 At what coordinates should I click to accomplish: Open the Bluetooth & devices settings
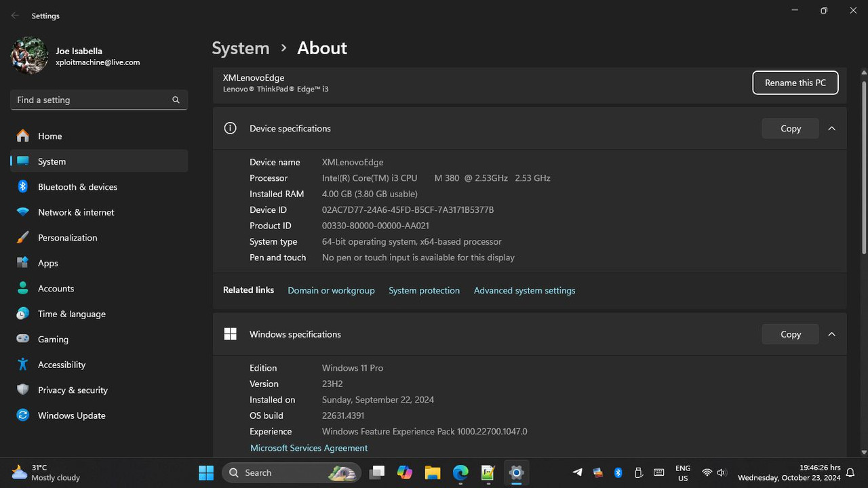77,187
